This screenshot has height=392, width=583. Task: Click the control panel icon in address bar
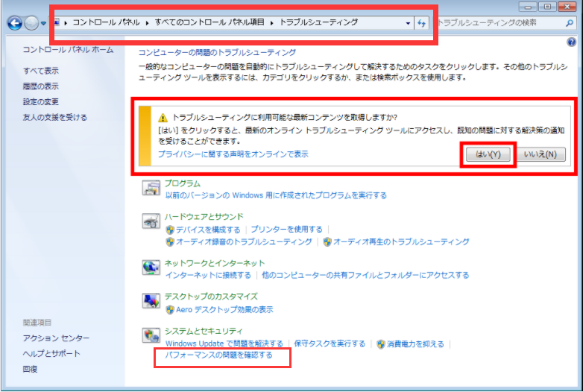(57, 22)
